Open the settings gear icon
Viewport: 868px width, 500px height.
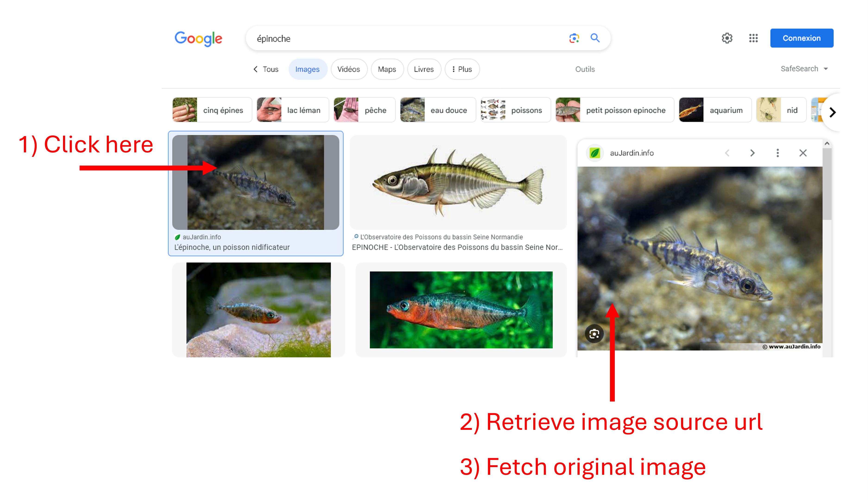point(727,38)
